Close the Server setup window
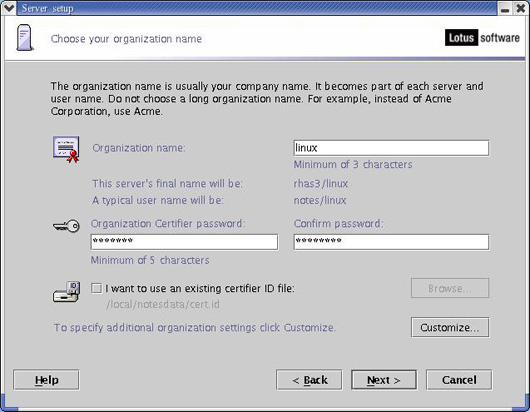Image resolution: width=530 pixels, height=412 pixels. [x=521, y=8]
